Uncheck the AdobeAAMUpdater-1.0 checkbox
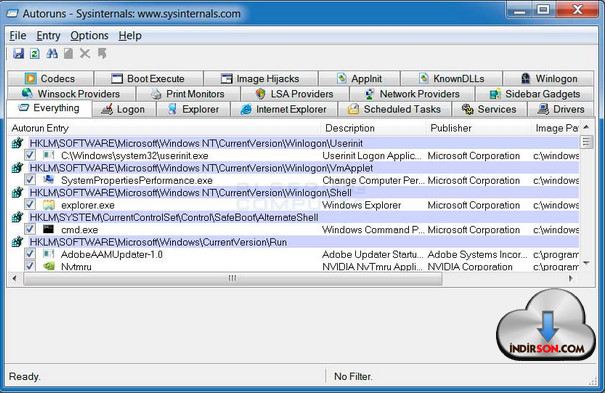 coord(30,254)
